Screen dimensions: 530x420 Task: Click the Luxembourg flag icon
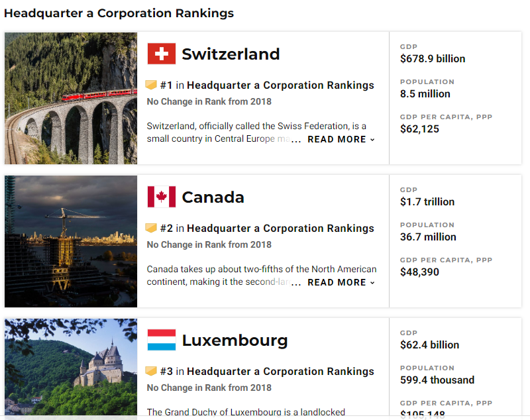click(161, 340)
